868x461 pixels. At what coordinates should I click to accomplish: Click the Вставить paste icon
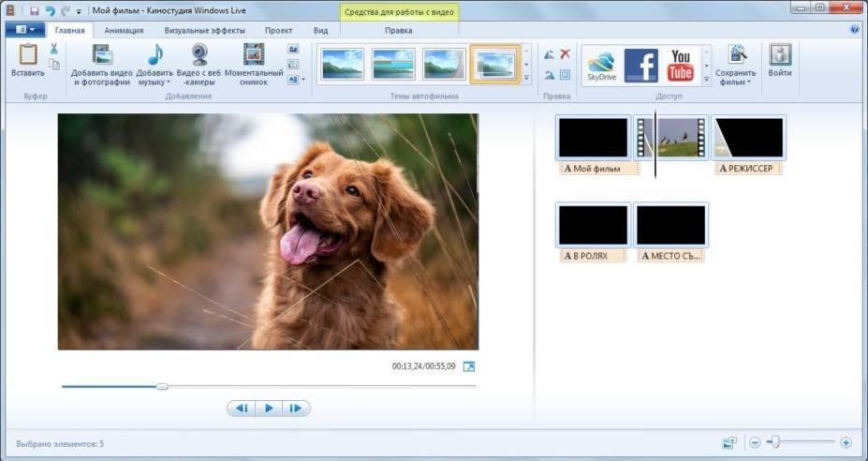tap(27, 58)
